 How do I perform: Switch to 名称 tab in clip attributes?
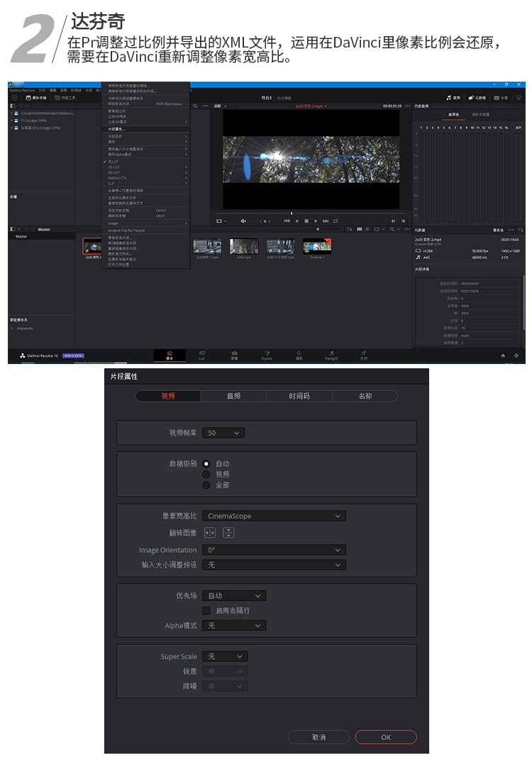tap(365, 396)
